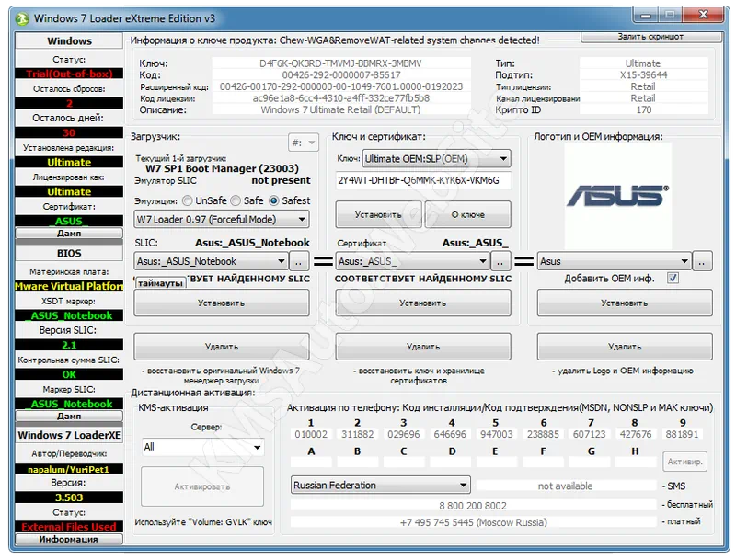Click confirmation code field H

pos(636,463)
